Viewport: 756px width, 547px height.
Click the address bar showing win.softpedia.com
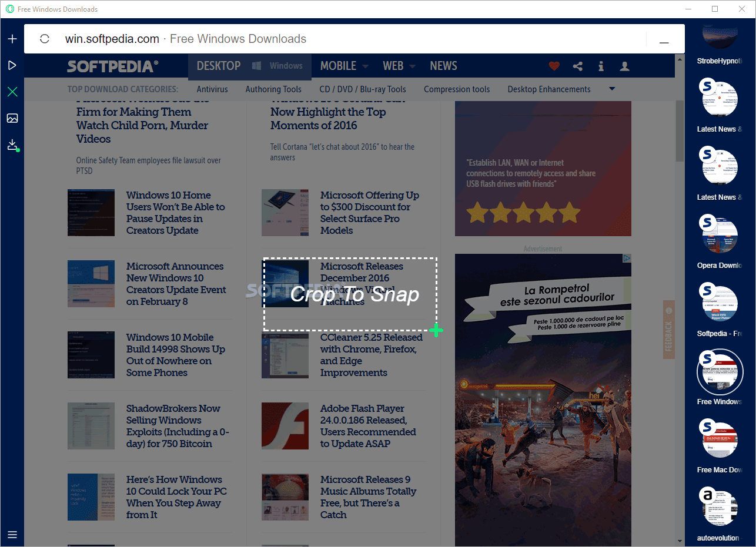tap(354, 39)
